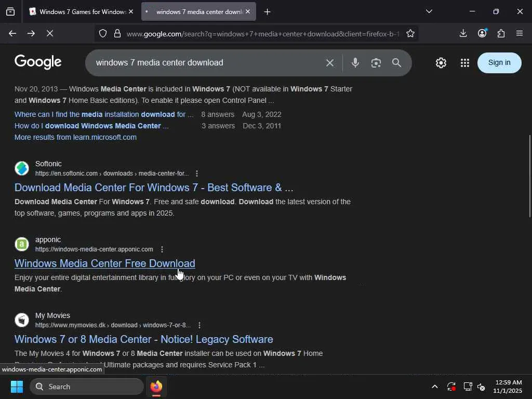Open Windows Media Center Free Download link
The height and width of the screenshot is (399, 532).
[104, 263]
